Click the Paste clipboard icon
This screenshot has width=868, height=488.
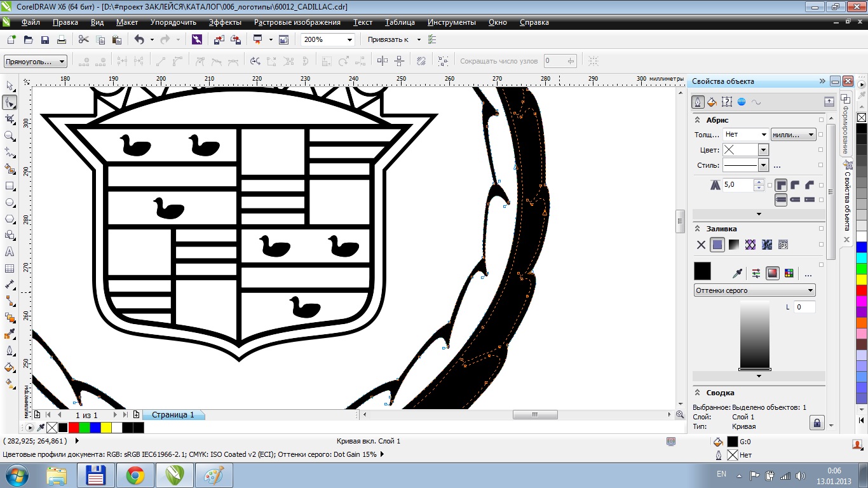click(x=116, y=39)
